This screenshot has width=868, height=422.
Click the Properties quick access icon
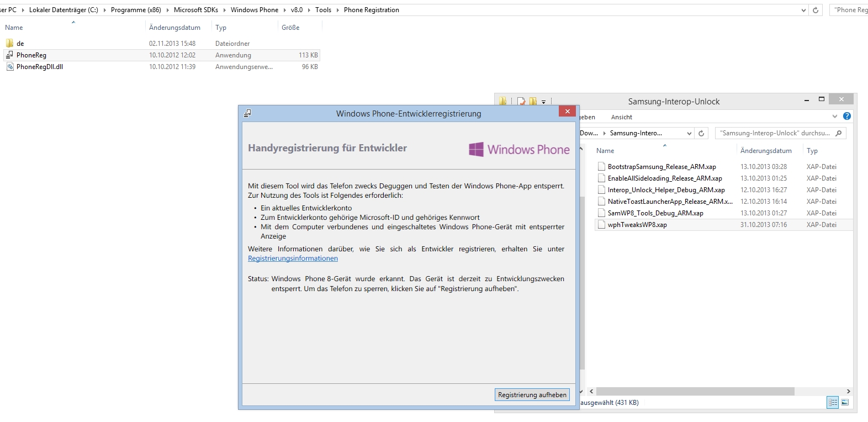click(x=521, y=101)
